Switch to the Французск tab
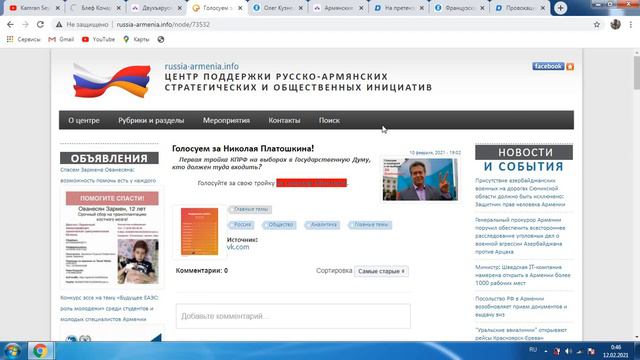Screen dimensions: 640x360 pyautogui.click(x=459, y=8)
